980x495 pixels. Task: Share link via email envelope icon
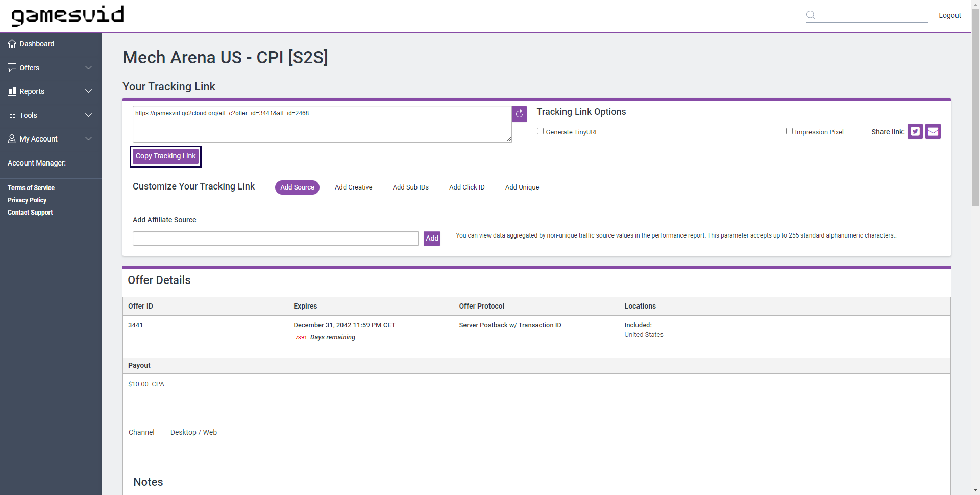tap(933, 132)
